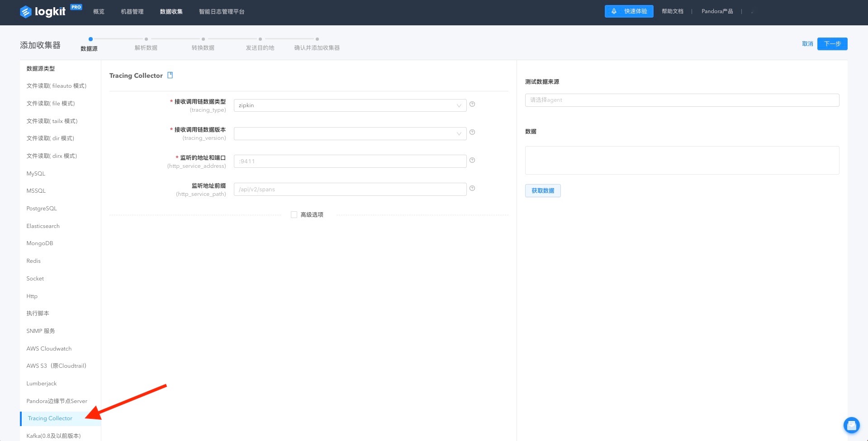Open 帮助文档 help docs link

tap(673, 11)
